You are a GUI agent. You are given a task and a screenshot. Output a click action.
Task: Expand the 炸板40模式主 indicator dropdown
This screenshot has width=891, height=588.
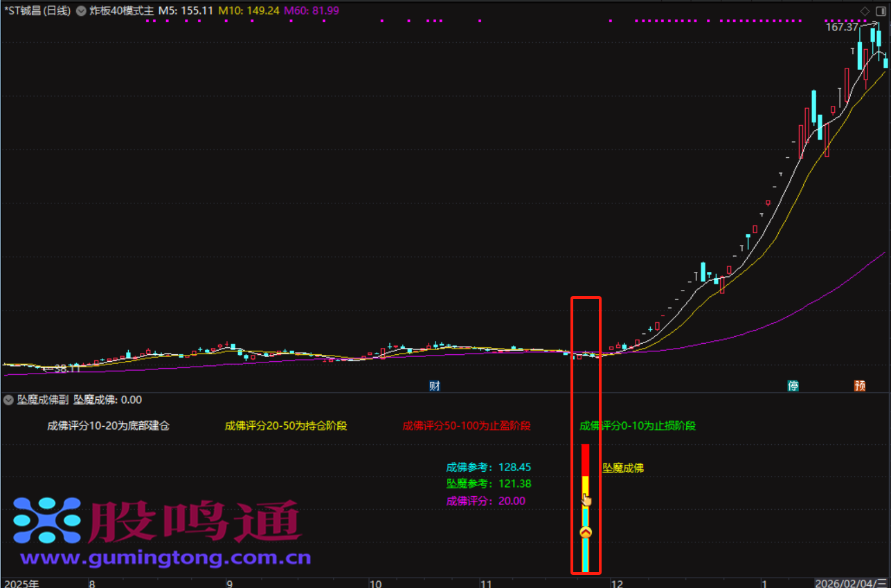coord(82,11)
